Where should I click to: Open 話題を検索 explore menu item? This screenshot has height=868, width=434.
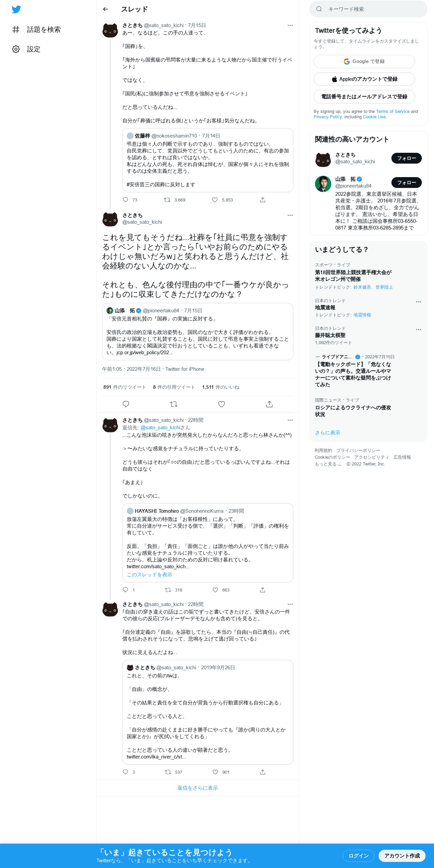coord(37,29)
